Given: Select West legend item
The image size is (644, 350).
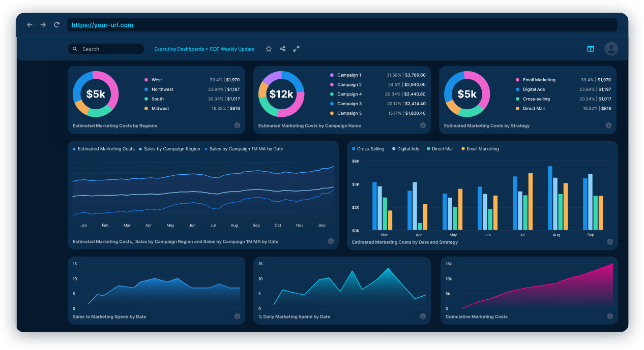Looking at the screenshot, I should click(x=153, y=80).
